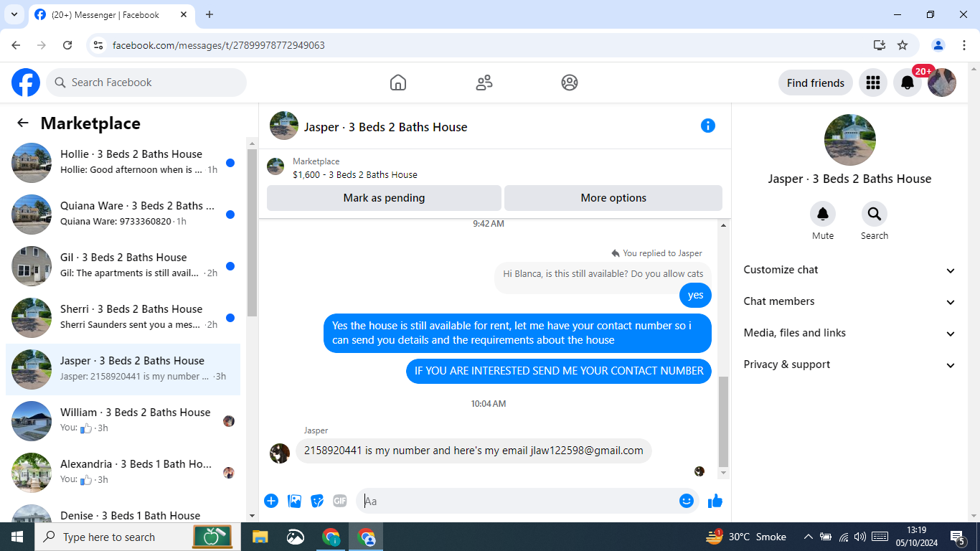Open Windows notification center icon
Viewport: 980px width, 551px height.
[958, 537]
